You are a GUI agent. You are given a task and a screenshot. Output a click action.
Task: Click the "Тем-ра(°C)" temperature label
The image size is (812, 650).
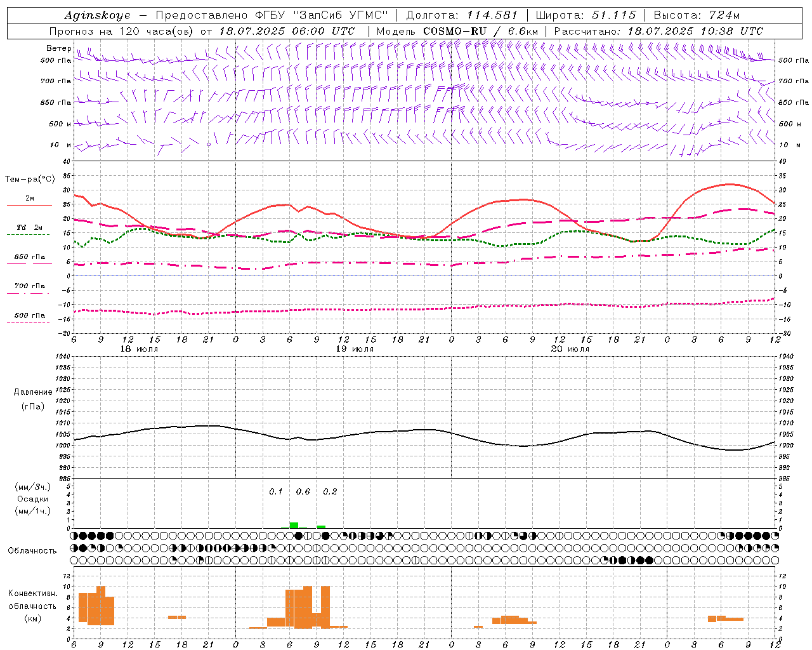[x=30, y=180]
